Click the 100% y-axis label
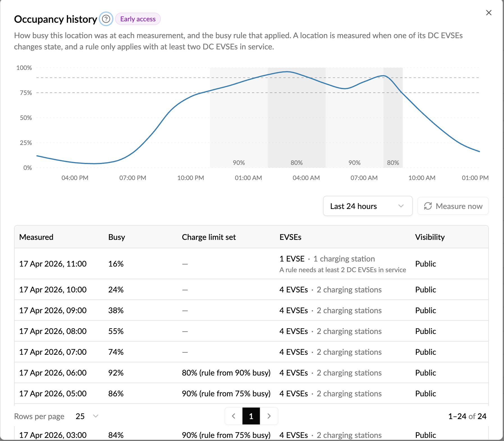Image resolution: width=504 pixels, height=441 pixels. click(24, 68)
